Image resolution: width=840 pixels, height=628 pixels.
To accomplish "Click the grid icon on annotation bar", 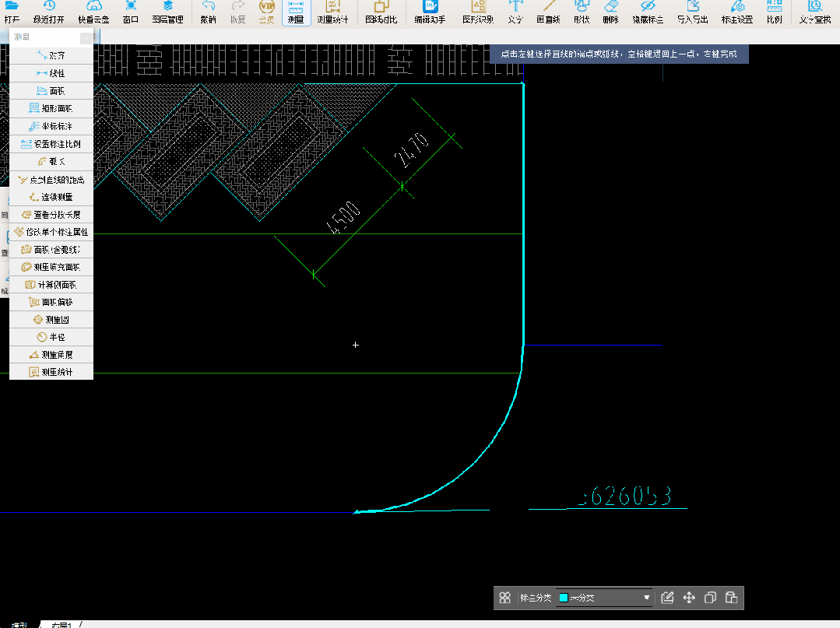I will (504, 598).
